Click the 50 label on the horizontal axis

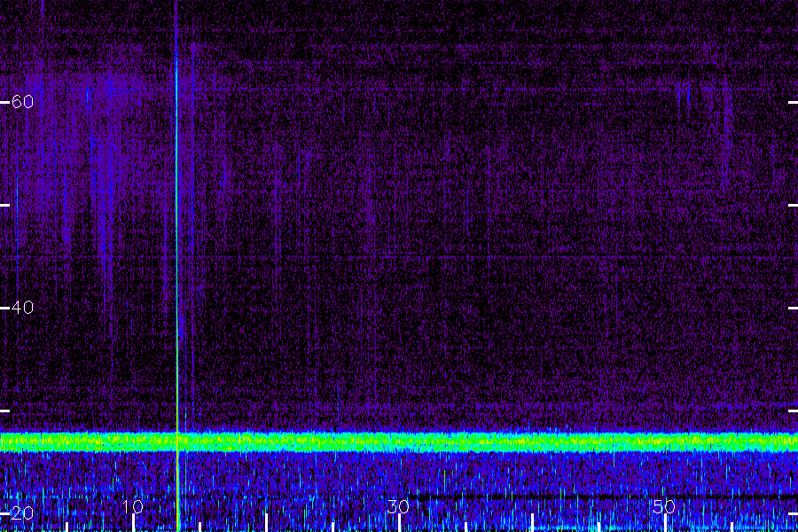(664, 506)
